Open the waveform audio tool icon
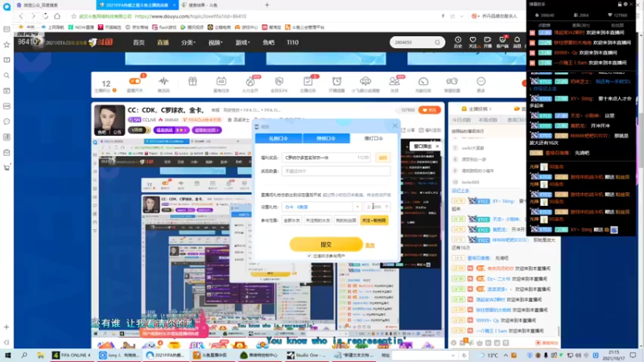 point(163,81)
